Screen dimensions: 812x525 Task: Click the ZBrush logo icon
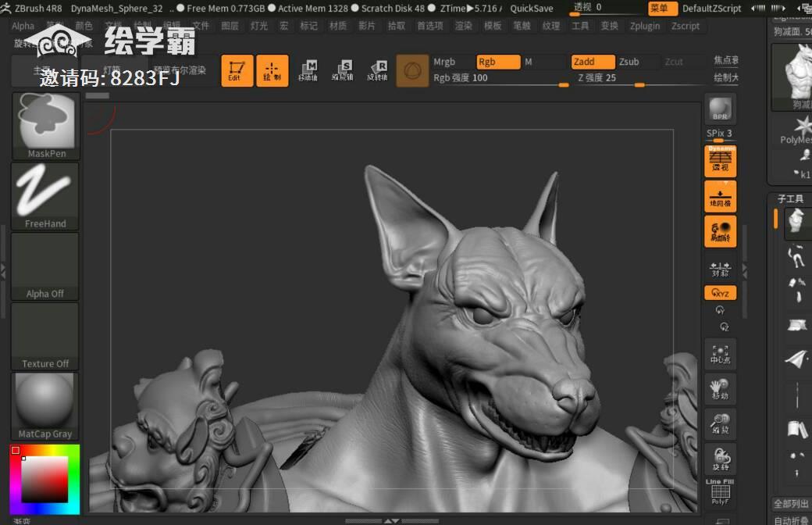5,8
